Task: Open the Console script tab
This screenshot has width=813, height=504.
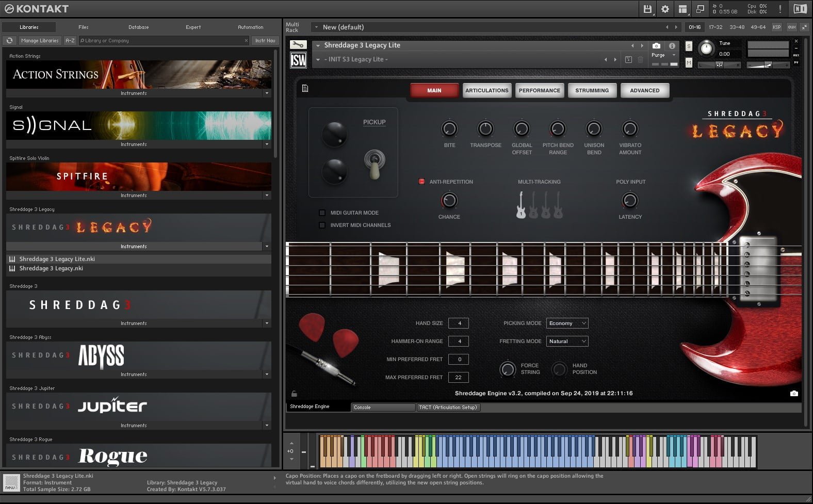Action: [x=383, y=408]
